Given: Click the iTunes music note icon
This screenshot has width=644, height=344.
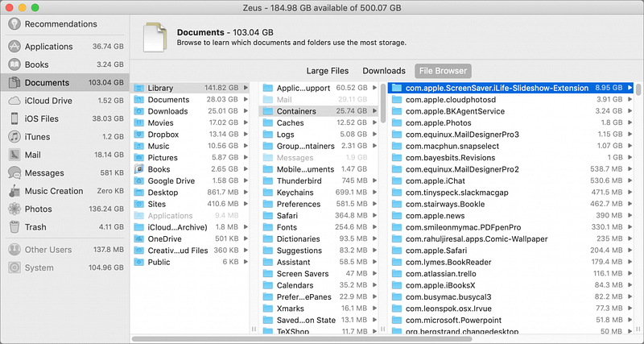Looking at the screenshot, I should click(14, 137).
